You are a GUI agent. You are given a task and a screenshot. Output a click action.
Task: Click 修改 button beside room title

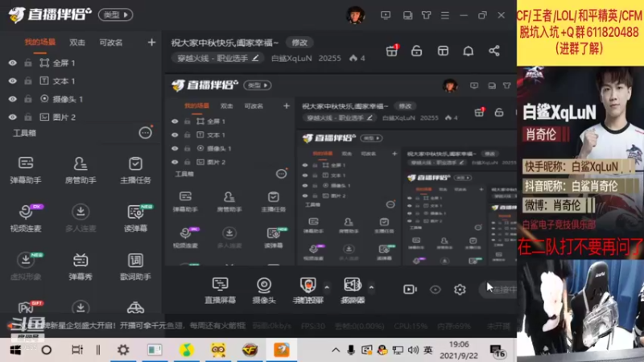pyautogui.click(x=299, y=43)
